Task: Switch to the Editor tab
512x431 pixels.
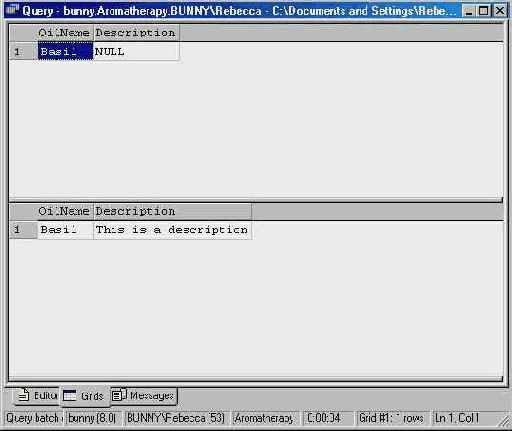Action: (x=37, y=395)
